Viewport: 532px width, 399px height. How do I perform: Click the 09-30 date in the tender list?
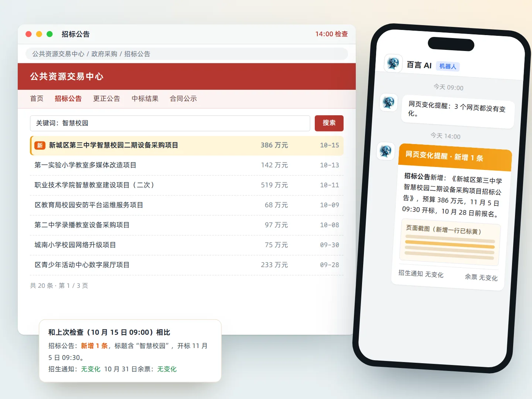tap(330, 245)
